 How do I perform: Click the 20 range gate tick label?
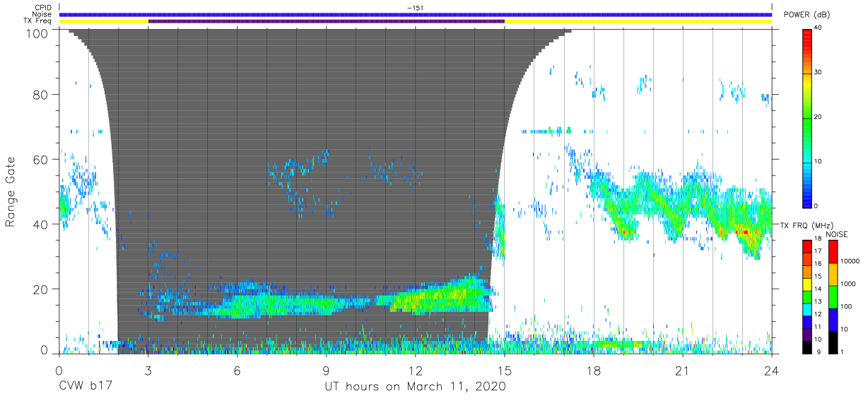tap(41, 289)
